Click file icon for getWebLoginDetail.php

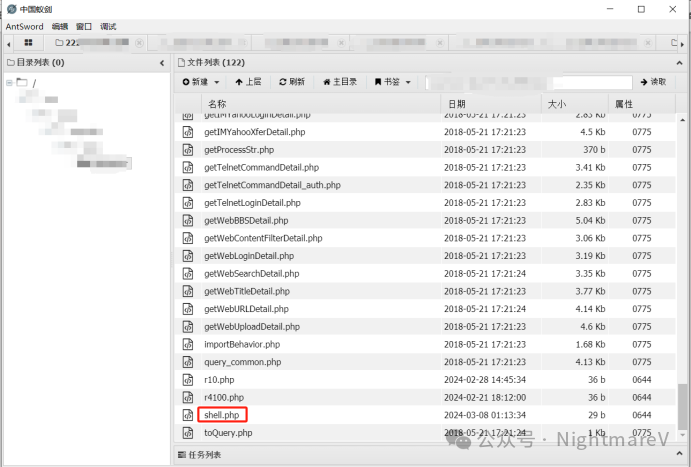pos(188,256)
